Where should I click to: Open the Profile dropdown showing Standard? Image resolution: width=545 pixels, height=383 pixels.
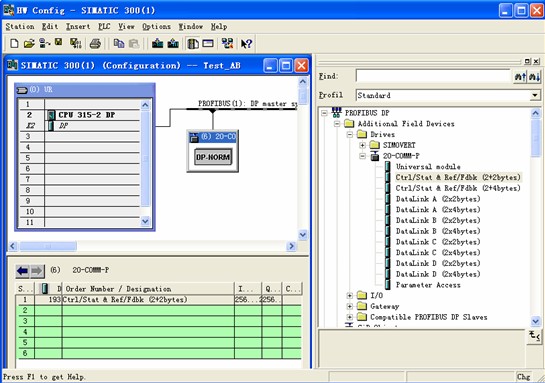pyautogui.click(x=535, y=95)
